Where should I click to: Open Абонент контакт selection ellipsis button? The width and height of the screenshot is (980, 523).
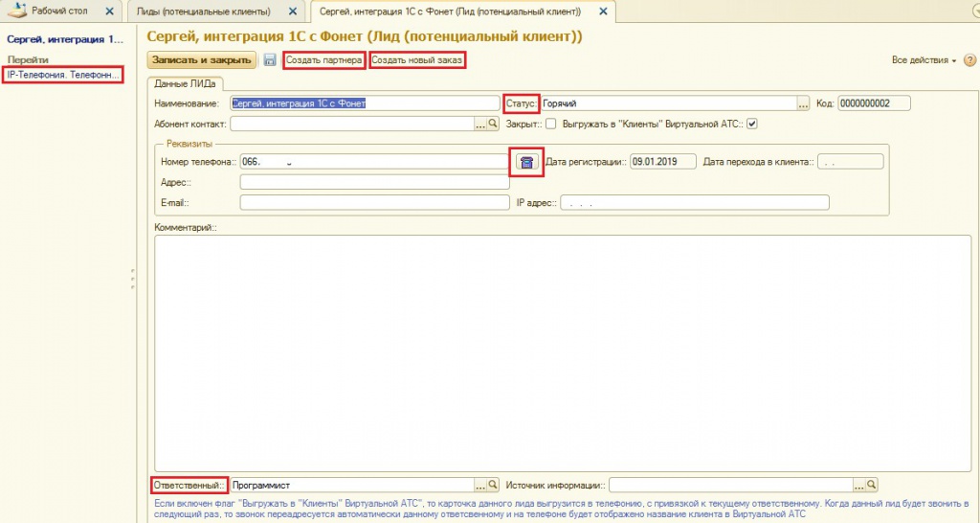(480, 124)
